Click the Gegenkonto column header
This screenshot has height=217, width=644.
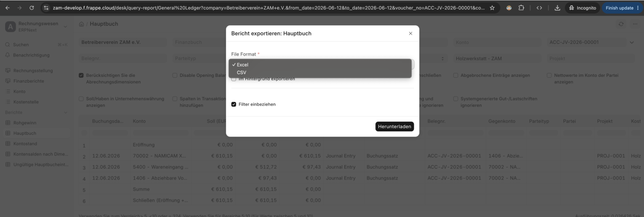502,121
